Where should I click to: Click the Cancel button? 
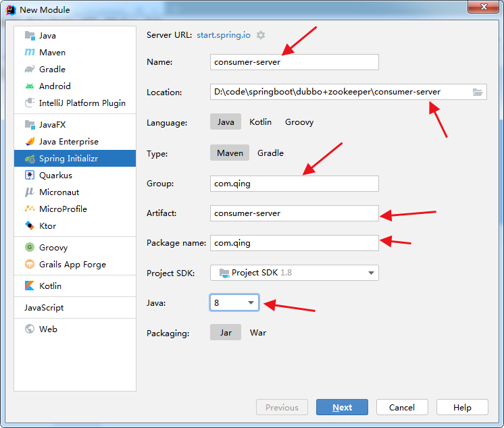pyautogui.click(x=402, y=407)
